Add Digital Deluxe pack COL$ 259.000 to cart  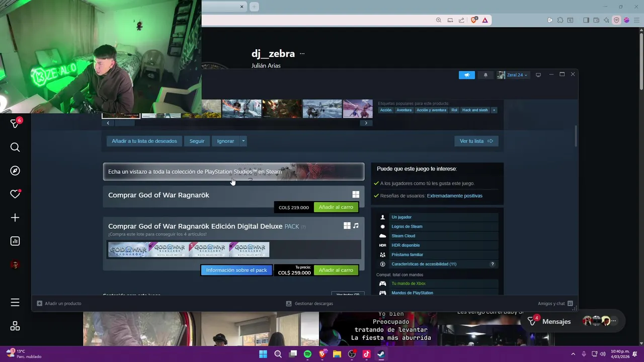coord(336,270)
